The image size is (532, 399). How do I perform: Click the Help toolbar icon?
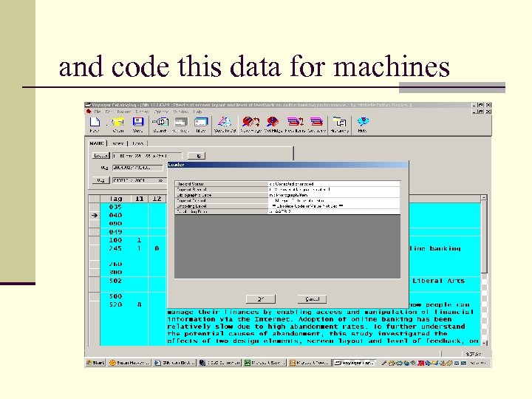[x=362, y=125]
